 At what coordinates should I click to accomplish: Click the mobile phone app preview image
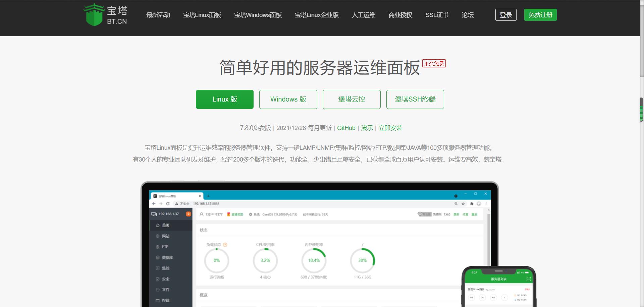499,287
